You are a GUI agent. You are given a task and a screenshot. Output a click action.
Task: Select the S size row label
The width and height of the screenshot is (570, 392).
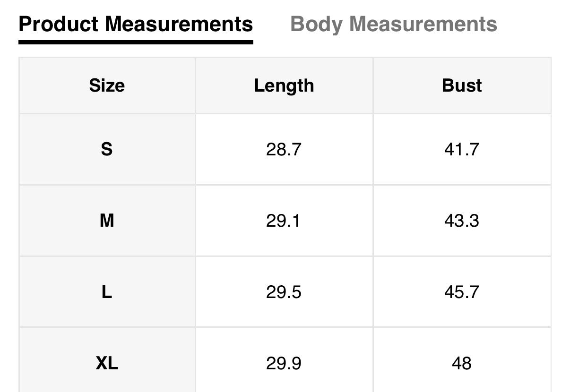click(107, 149)
